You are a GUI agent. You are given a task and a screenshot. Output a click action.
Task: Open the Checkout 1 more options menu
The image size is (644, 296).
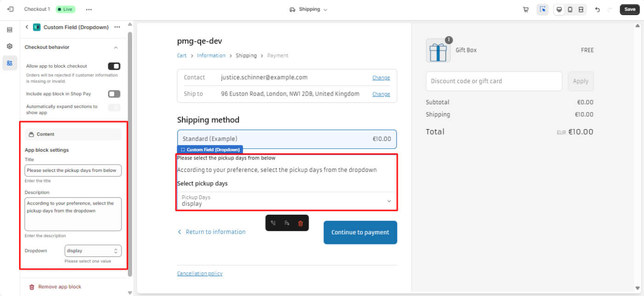point(89,10)
